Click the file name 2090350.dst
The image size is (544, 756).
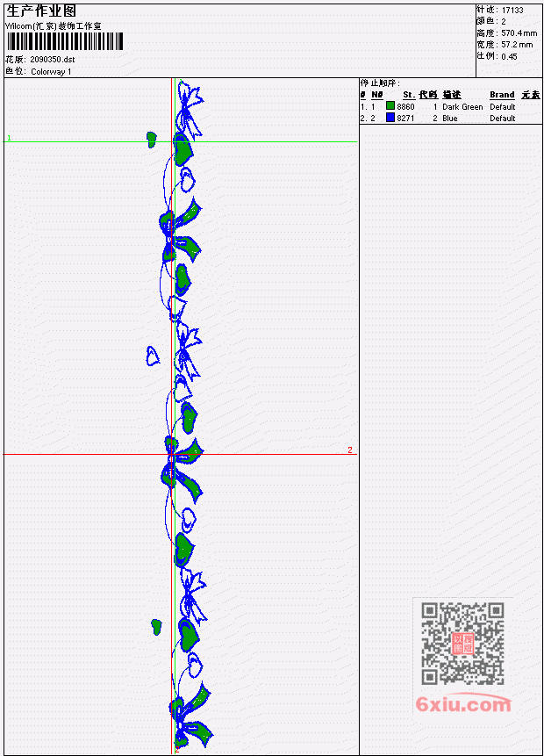pos(52,60)
